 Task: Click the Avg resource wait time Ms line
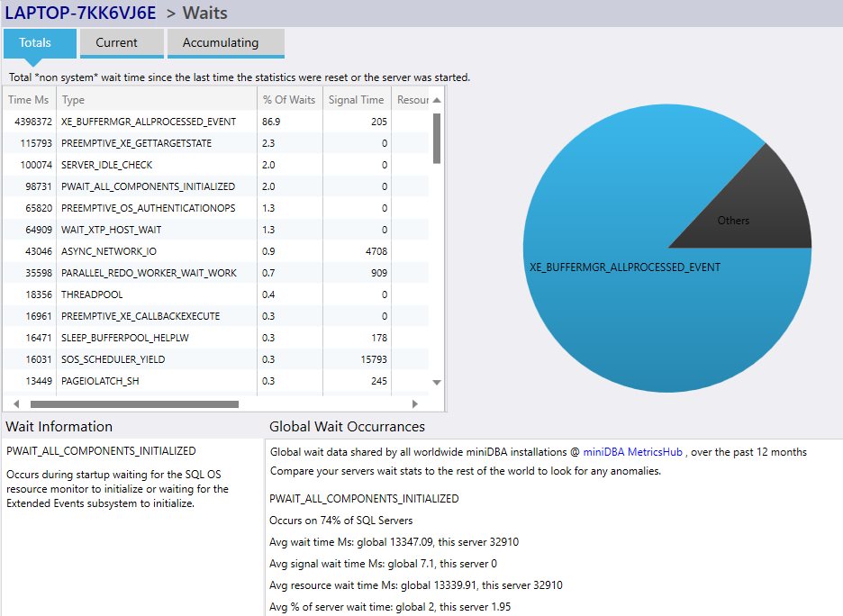click(415, 584)
